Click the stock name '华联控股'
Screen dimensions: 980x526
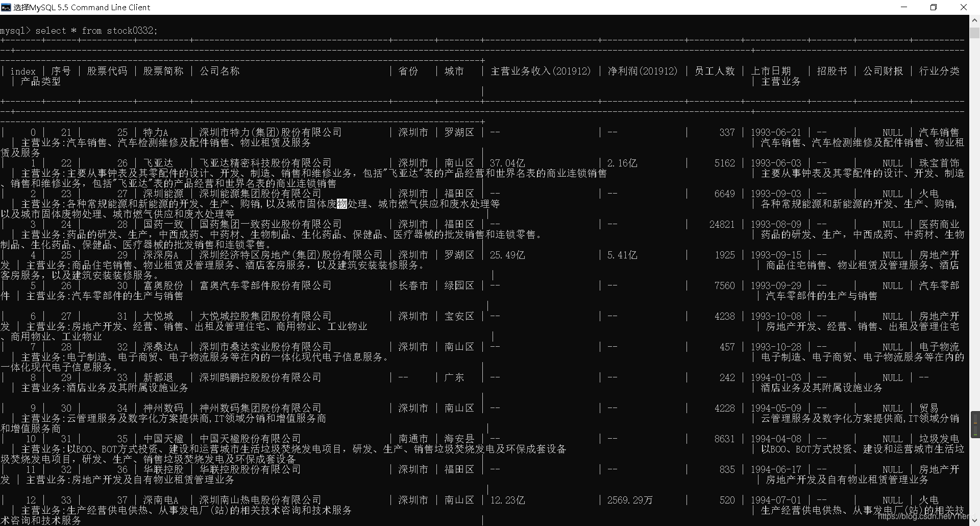tap(163, 469)
